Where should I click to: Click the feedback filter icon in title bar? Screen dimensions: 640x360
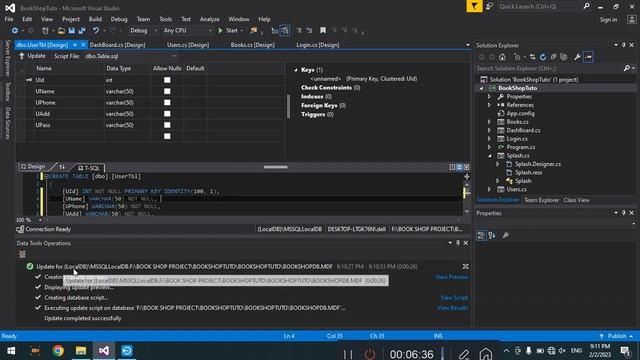click(x=474, y=7)
